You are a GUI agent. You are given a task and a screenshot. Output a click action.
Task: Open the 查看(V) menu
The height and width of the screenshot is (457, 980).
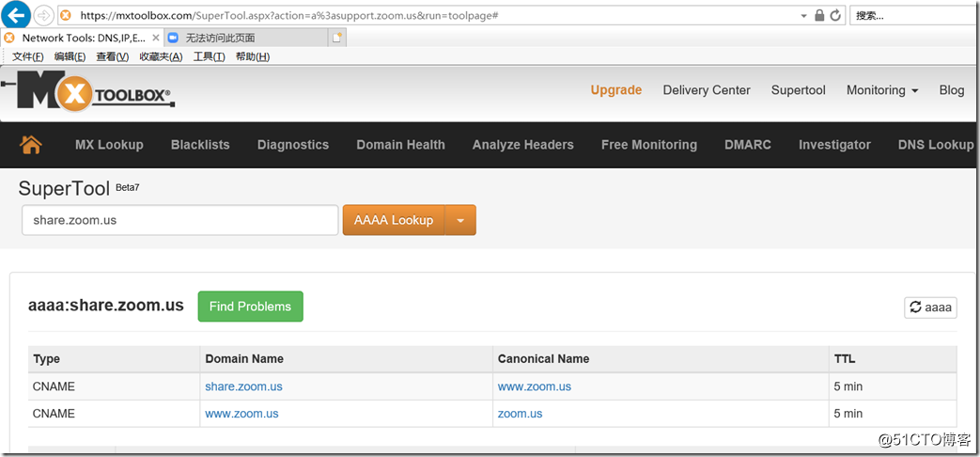[113, 57]
